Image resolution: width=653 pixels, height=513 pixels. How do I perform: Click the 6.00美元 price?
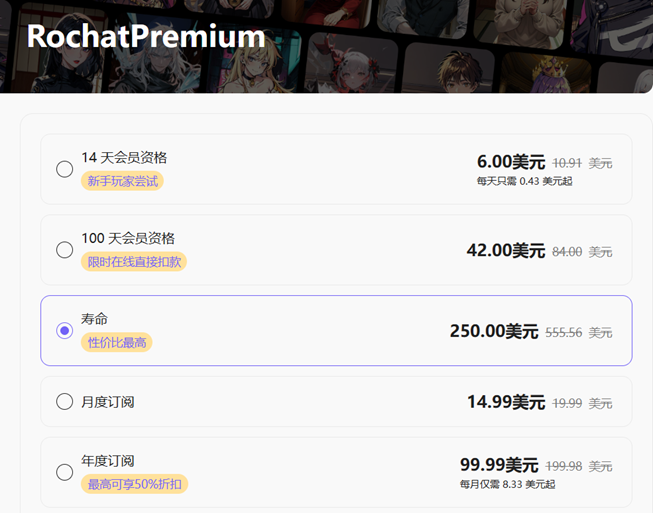(x=511, y=162)
